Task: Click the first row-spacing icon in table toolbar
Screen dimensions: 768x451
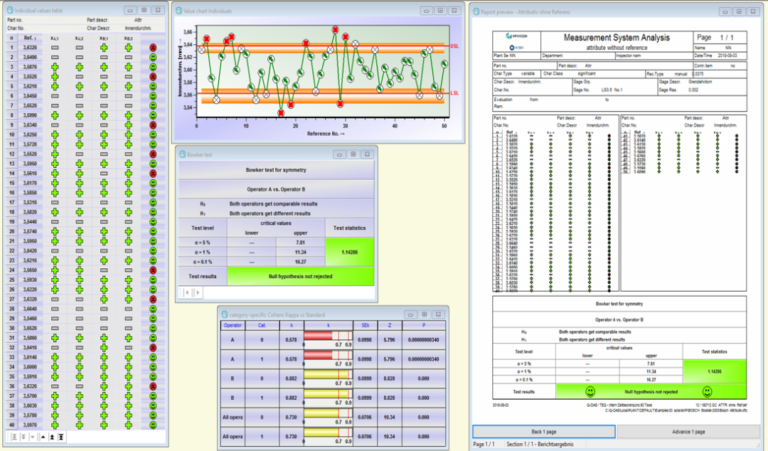Action: coord(15,437)
